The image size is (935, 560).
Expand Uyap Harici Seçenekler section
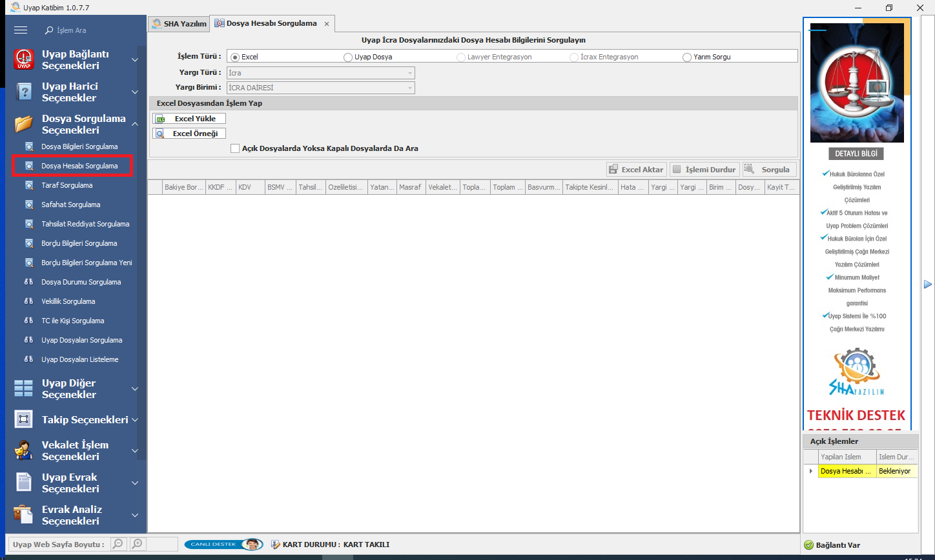(x=135, y=92)
